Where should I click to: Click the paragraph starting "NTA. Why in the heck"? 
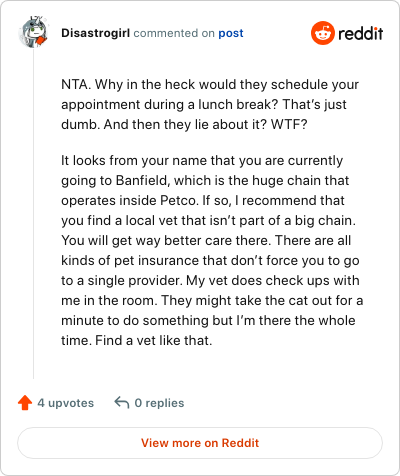[x=210, y=104]
